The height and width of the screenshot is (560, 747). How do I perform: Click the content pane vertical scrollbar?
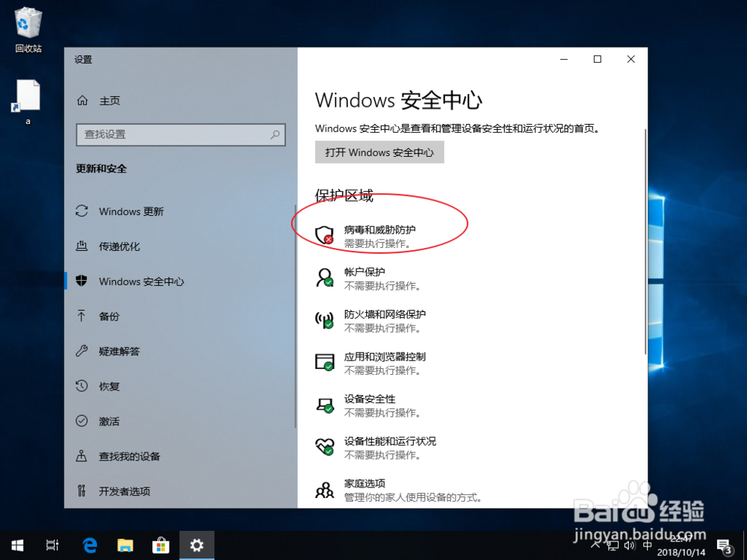click(645, 241)
